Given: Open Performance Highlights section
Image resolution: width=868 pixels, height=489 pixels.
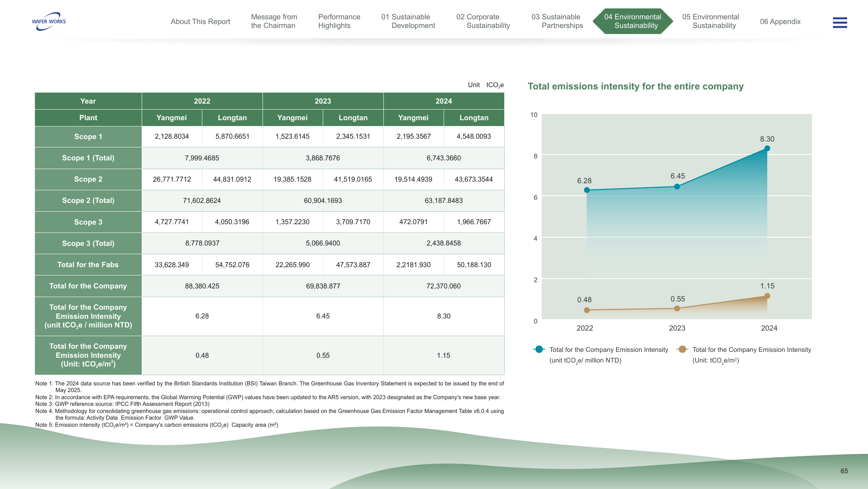Looking at the screenshot, I should coord(339,21).
